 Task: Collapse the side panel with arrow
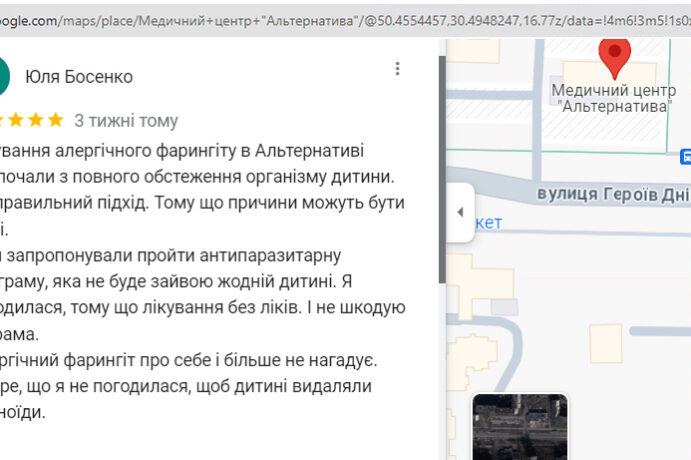tap(459, 212)
